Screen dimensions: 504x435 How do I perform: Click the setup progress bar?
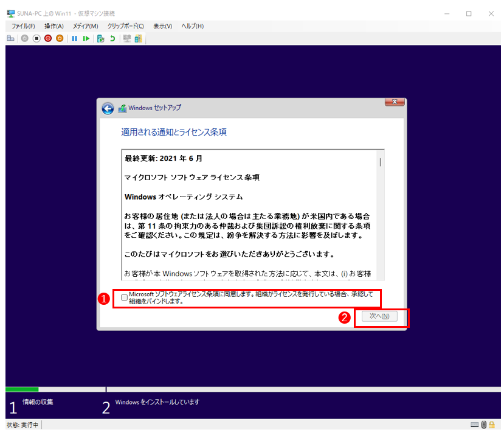pyautogui.click(x=253, y=389)
